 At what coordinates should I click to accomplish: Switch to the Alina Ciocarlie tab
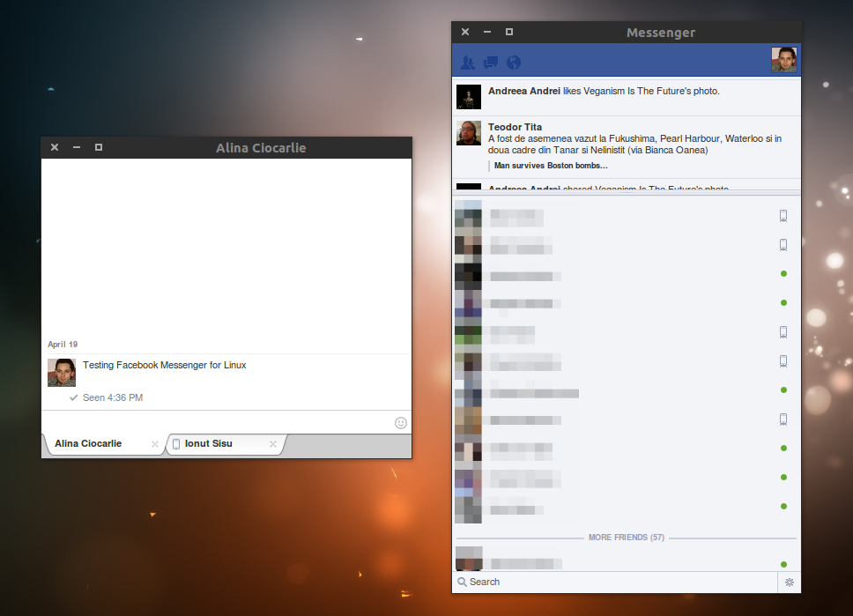coord(87,443)
